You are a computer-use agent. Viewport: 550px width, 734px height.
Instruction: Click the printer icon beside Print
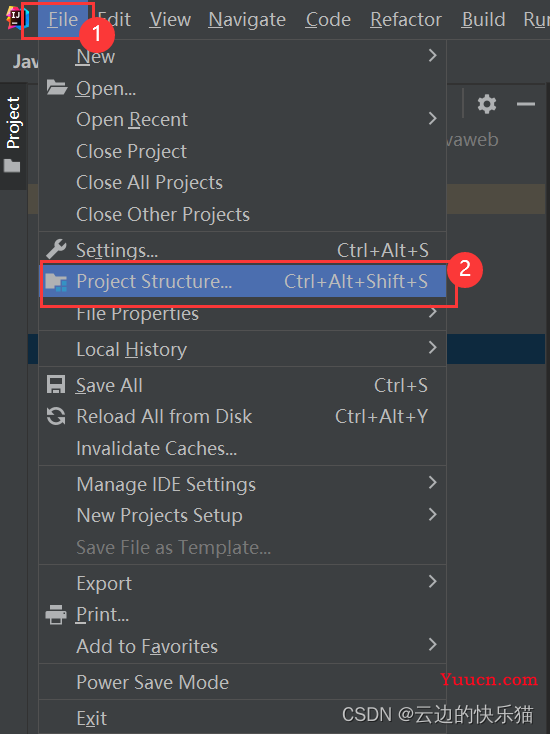(x=56, y=614)
